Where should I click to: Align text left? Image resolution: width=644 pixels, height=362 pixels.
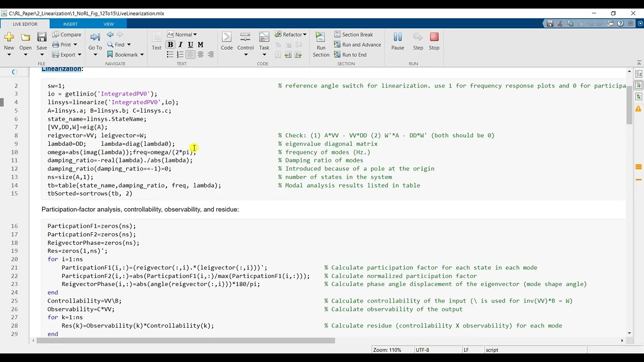(x=190, y=55)
